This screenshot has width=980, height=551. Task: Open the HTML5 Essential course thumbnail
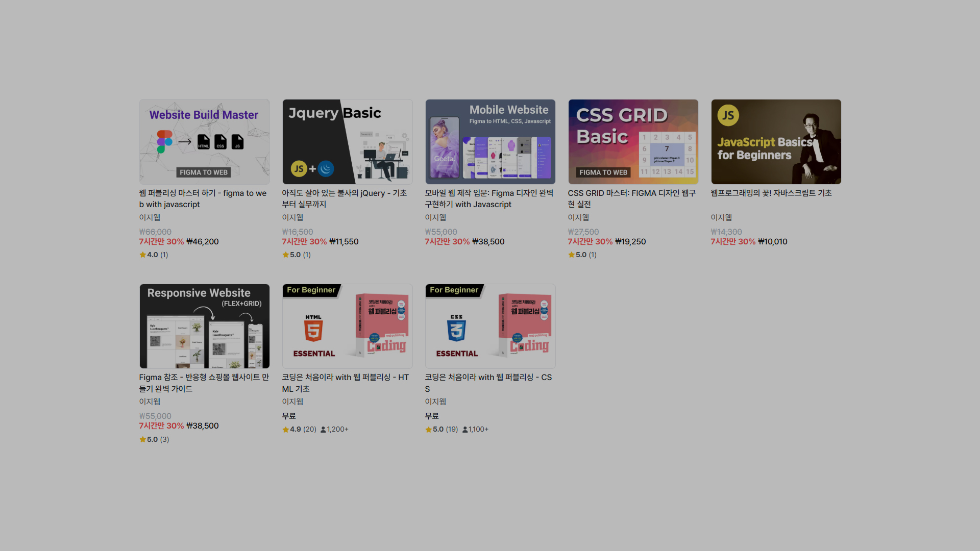click(347, 326)
